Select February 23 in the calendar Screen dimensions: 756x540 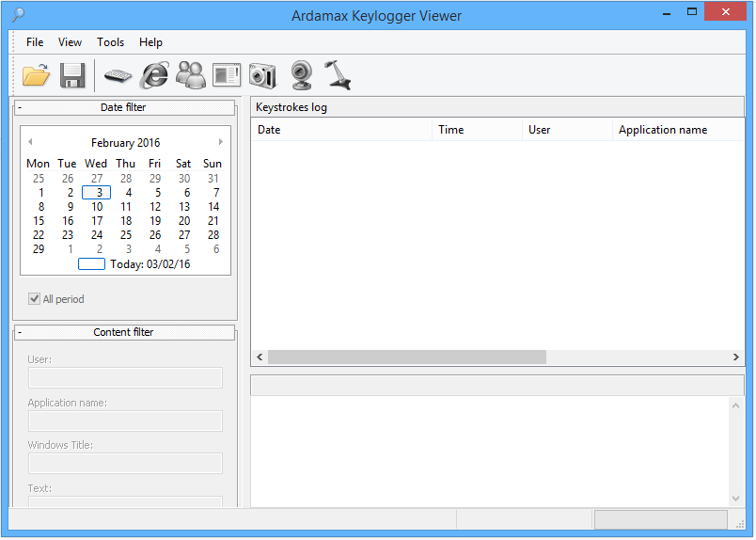[68, 235]
